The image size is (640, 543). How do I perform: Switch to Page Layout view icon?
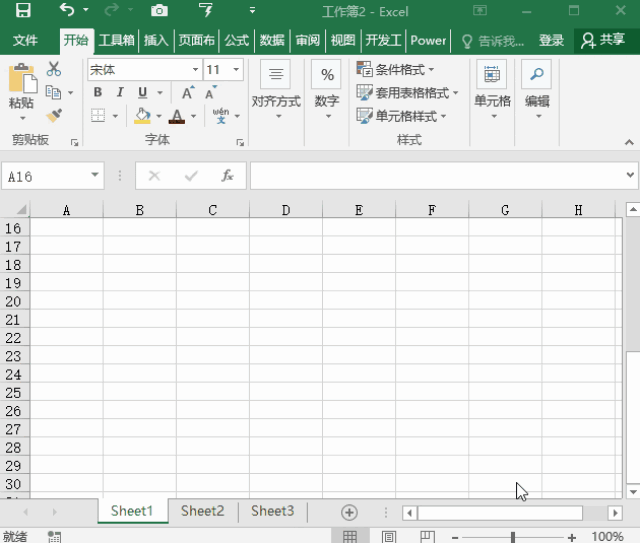388,537
